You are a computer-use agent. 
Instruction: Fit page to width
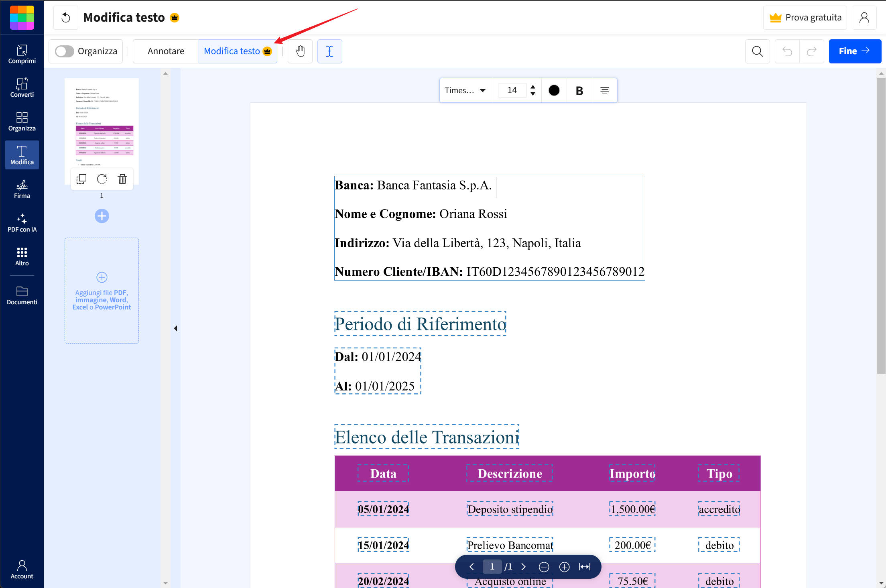click(x=585, y=567)
